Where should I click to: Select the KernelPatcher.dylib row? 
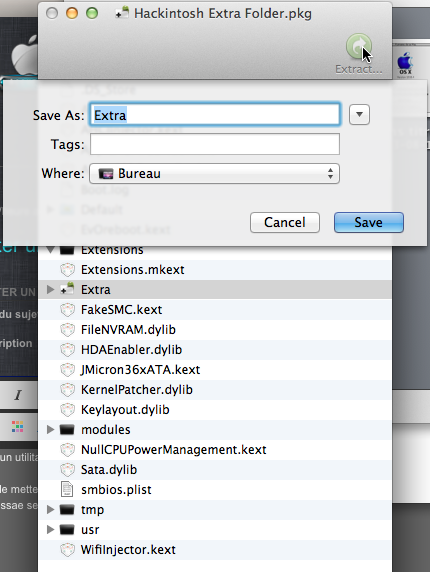(x=215, y=390)
